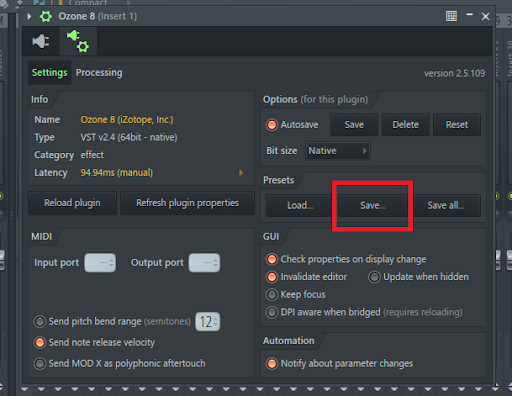Screen dimensions: 512x396
Task: Click the Reset button in Options
Action: tap(457, 125)
